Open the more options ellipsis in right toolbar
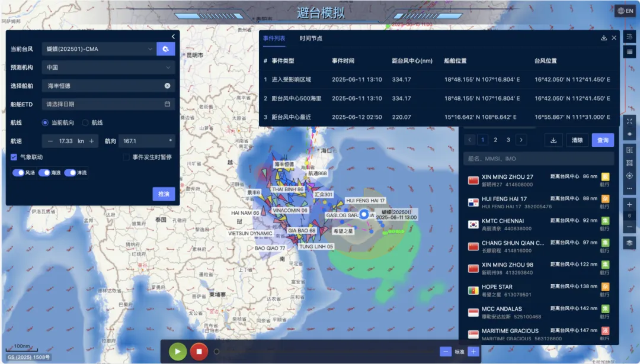 pos(629,188)
